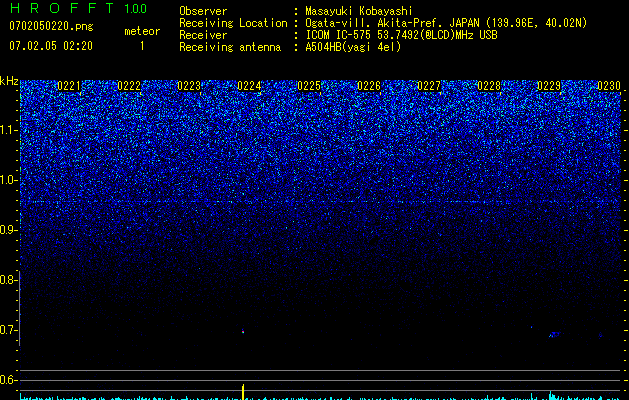The width and height of the screenshot is (629, 400).
Task: Click the HROFFT program title
Action: click(62, 8)
